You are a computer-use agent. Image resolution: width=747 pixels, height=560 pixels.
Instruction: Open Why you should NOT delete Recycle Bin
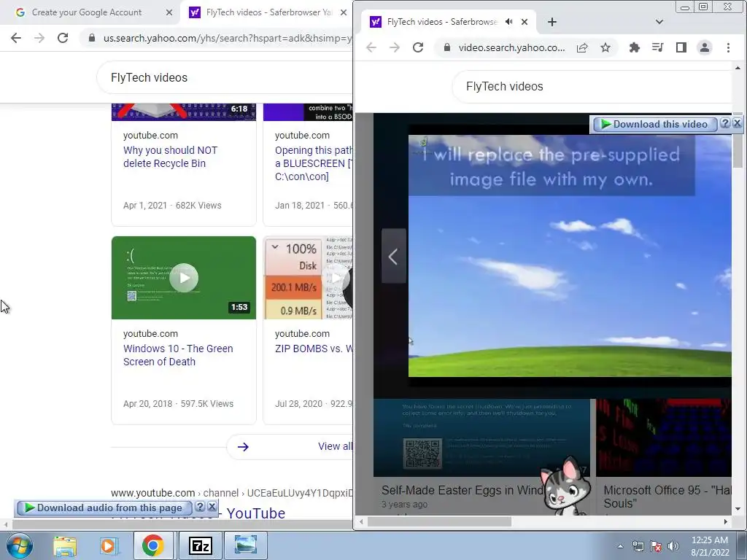click(170, 157)
